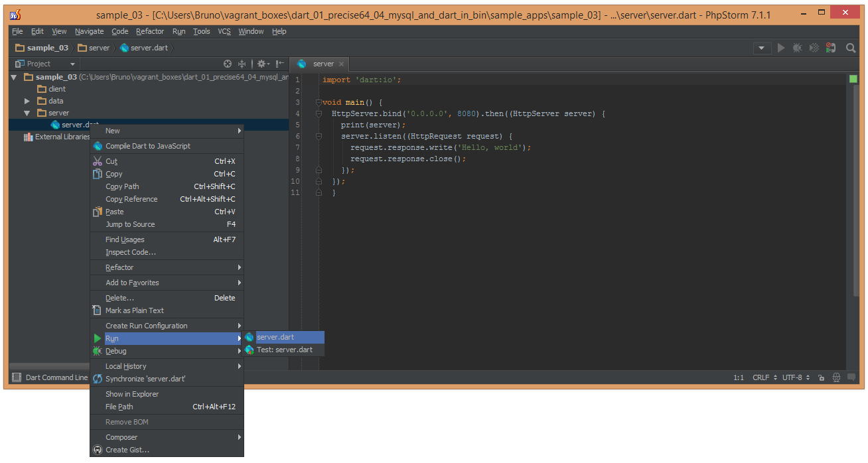Viewport: 868px width, 463px height.
Task: Open the Hector inspections icon in status bar
Action: (836, 377)
